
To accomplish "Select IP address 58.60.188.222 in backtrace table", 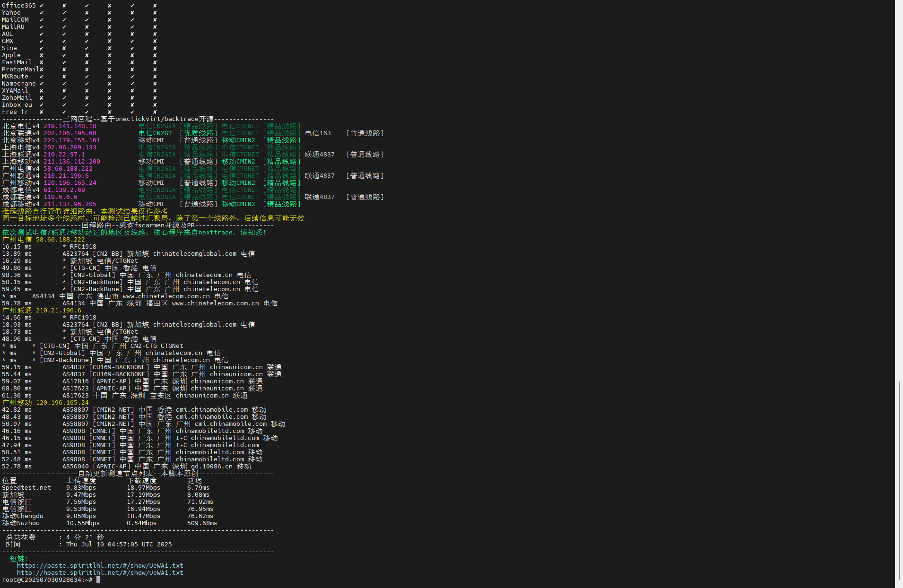I will pos(68,168).
